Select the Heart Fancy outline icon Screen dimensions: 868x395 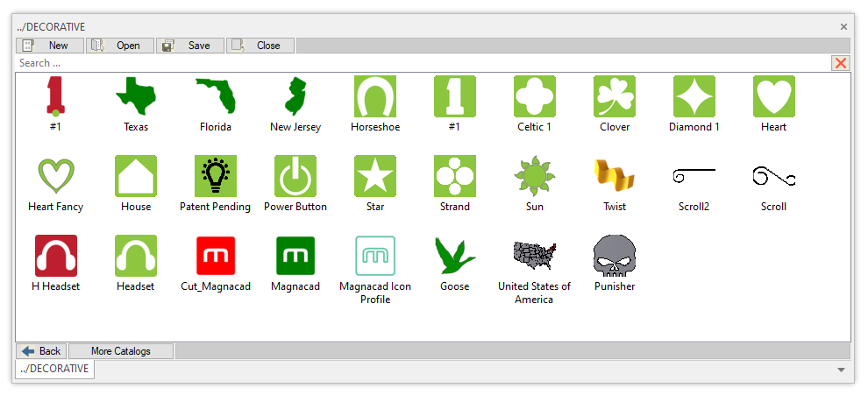tap(56, 176)
